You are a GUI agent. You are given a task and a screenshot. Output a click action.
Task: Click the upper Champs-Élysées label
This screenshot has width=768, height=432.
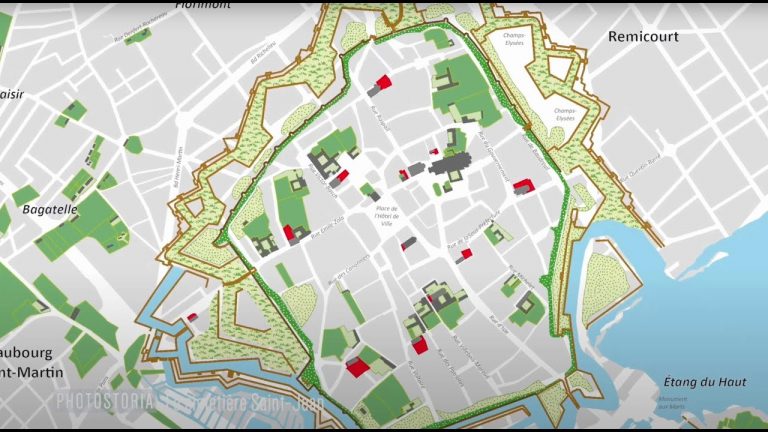(x=513, y=39)
